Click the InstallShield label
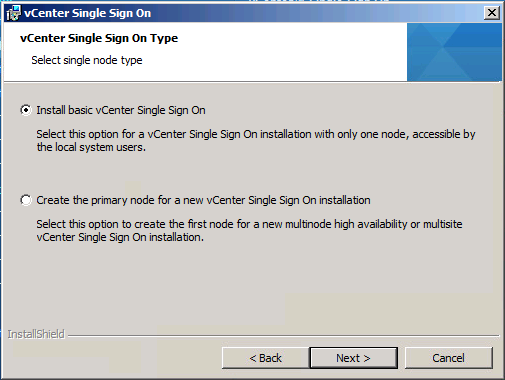This screenshot has width=505, height=380. pyautogui.click(x=36, y=334)
